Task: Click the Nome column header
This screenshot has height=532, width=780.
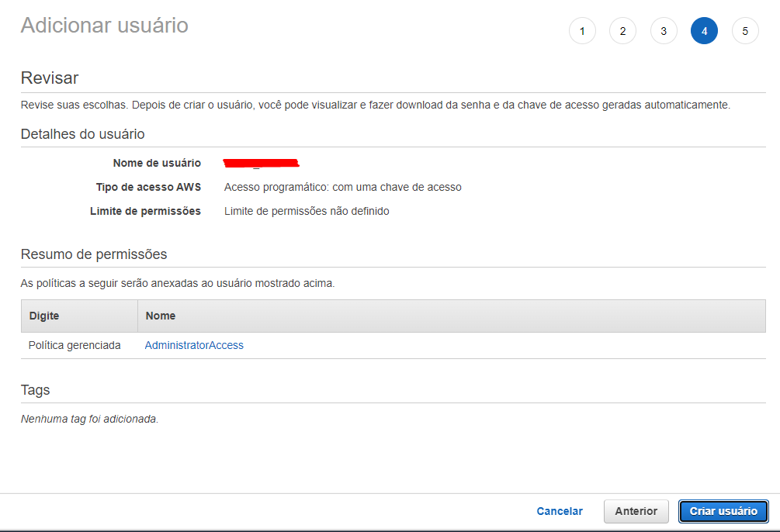Action: [161, 316]
